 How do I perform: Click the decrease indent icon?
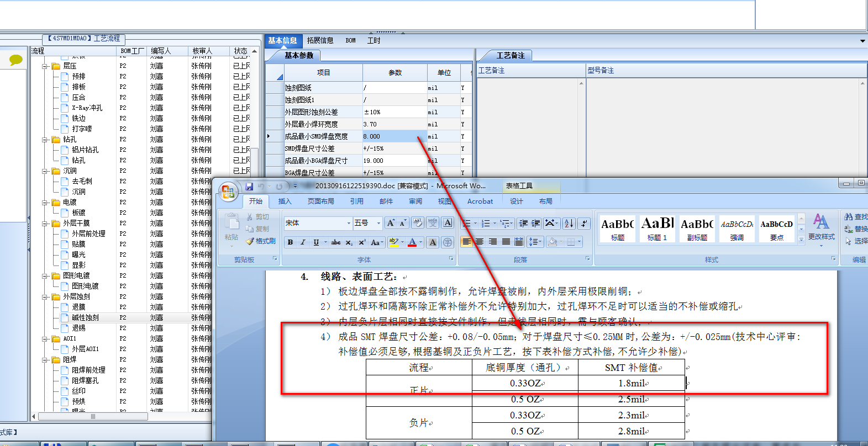(523, 223)
